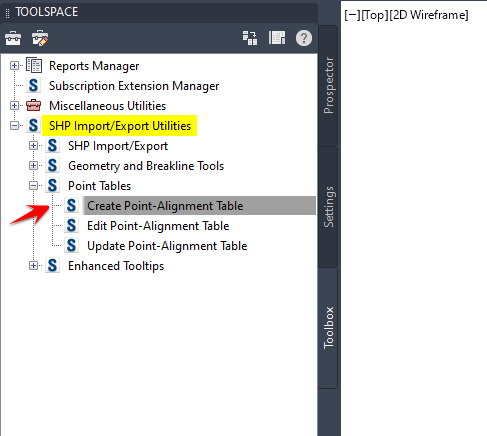Screen dimensions: 487x436
Task: Click the Geometry and Breakline Tools S icon
Action: coord(52,165)
